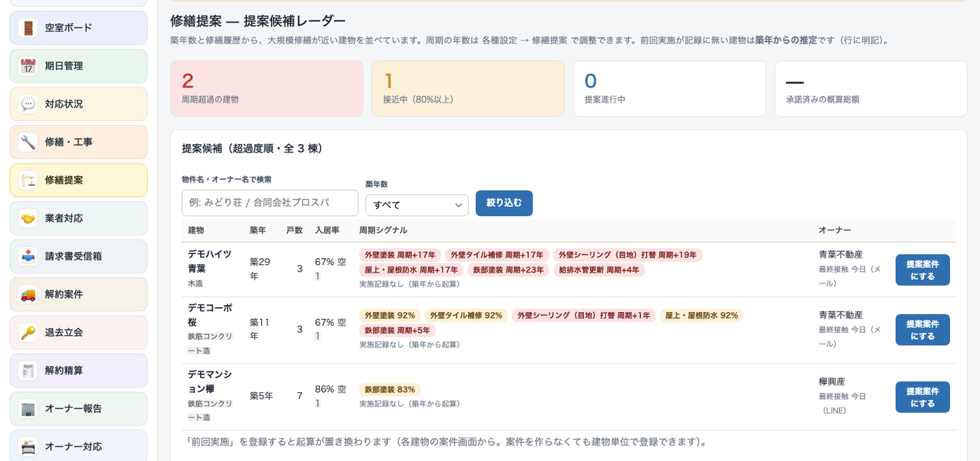The width and height of the screenshot is (980, 461).
Task: Click the door icon beside 空室ボード
Action: [x=28, y=28]
